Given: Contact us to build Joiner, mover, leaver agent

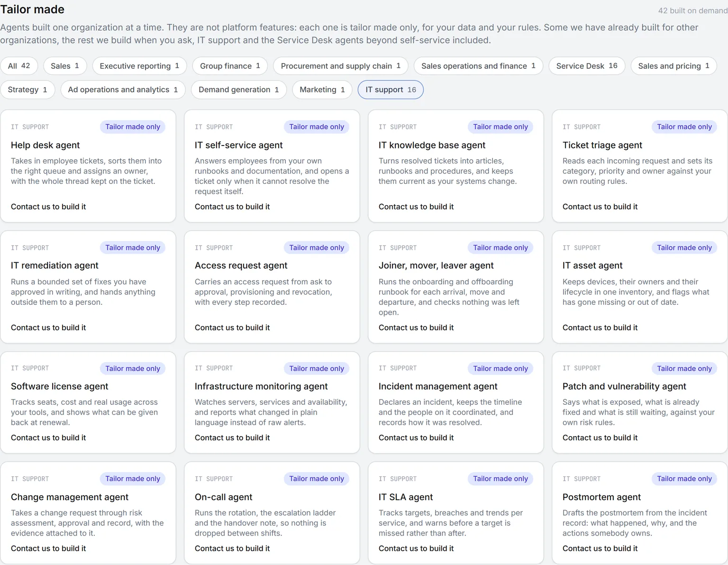Looking at the screenshot, I should [x=416, y=328].
